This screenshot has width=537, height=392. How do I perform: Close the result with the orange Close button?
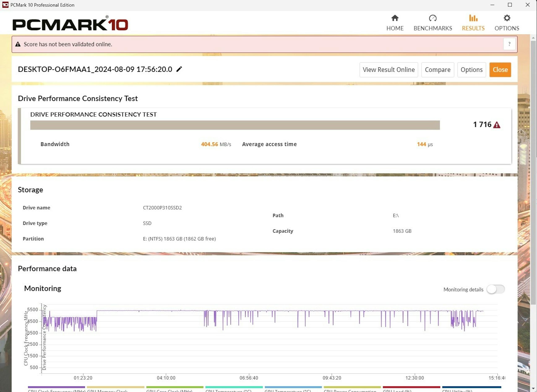(500, 70)
